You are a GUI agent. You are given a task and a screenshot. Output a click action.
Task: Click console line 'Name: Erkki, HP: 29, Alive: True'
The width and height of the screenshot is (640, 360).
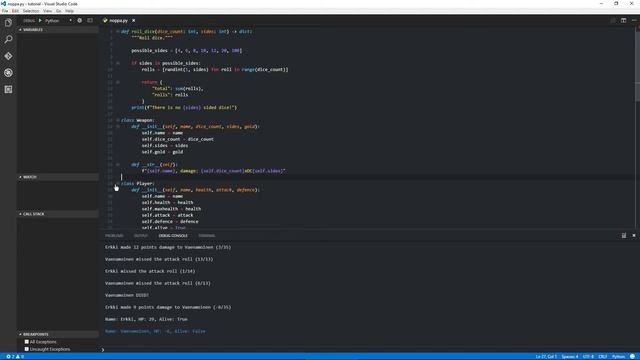coord(146,319)
